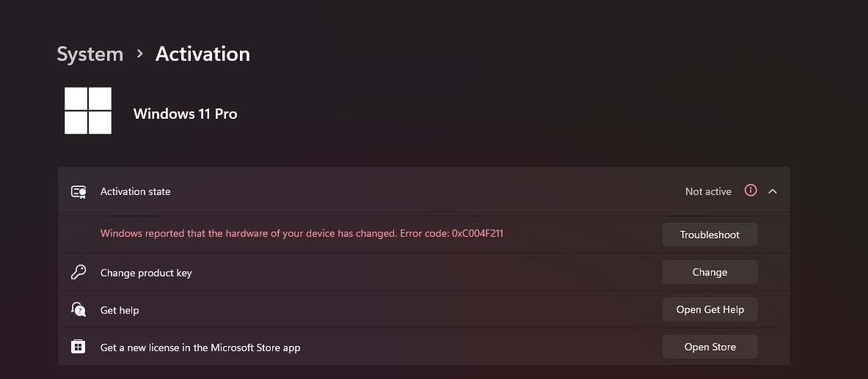The width and height of the screenshot is (868, 379).
Task: Collapse the Activation state section
Action: click(x=773, y=191)
